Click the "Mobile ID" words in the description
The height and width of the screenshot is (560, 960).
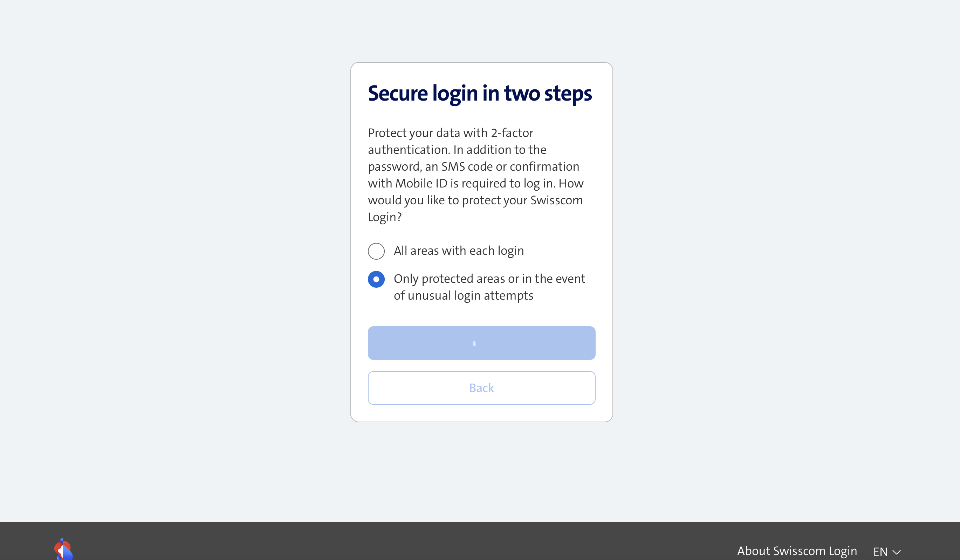click(x=421, y=184)
